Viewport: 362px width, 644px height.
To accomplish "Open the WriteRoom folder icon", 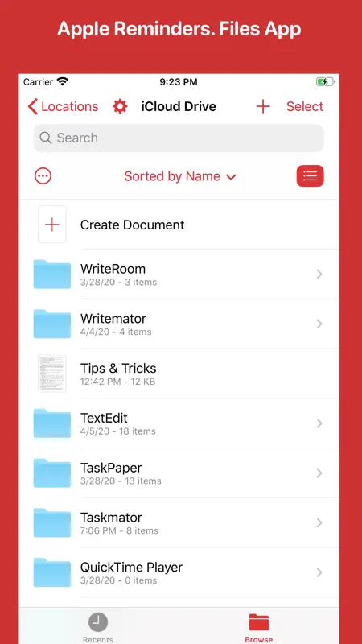I will click(x=52, y=275).
